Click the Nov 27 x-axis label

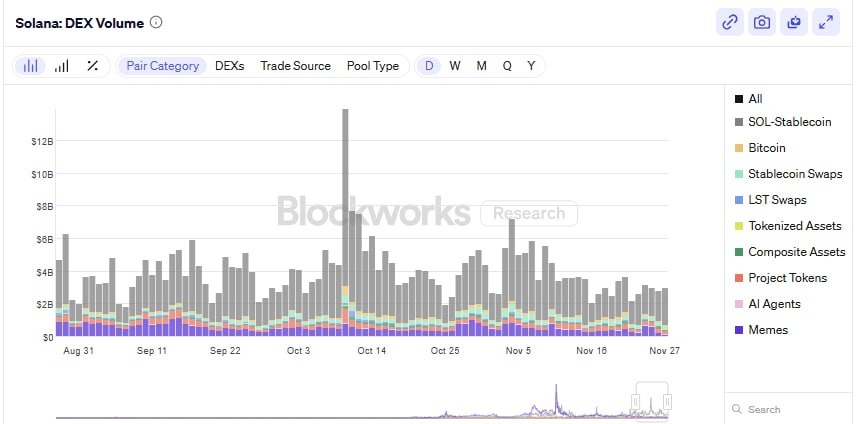pos(665,351)
